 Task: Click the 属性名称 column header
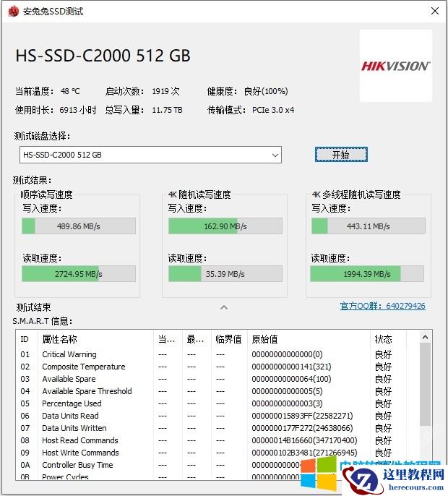click(95, 339)
